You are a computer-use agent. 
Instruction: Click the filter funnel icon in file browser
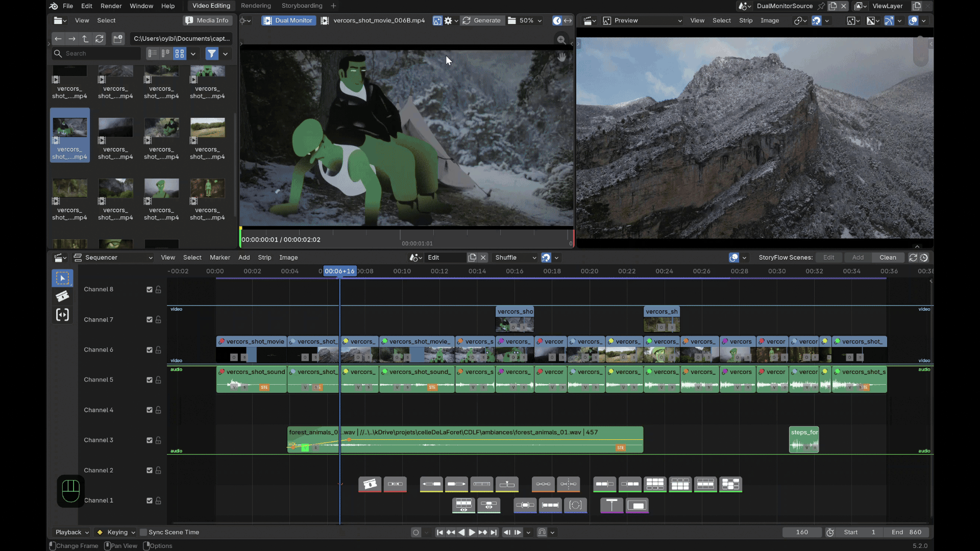pyautogui.click(x=212, y=54)
